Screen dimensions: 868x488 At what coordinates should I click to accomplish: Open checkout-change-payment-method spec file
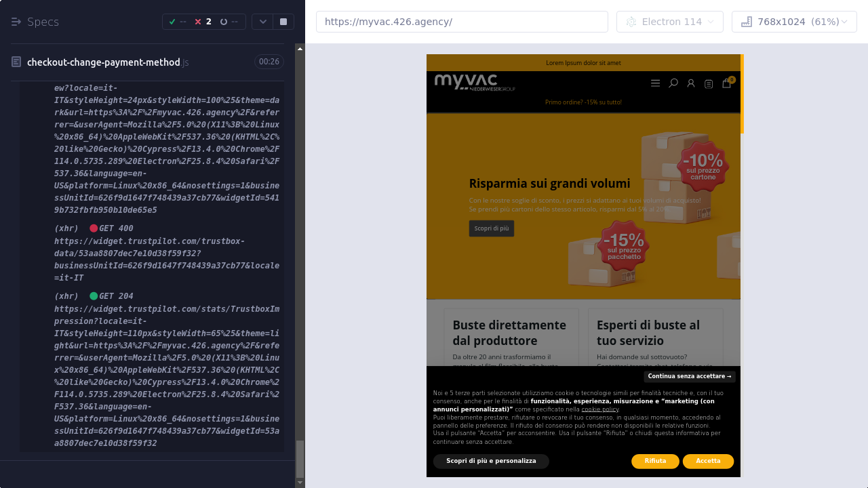point(104,62)
